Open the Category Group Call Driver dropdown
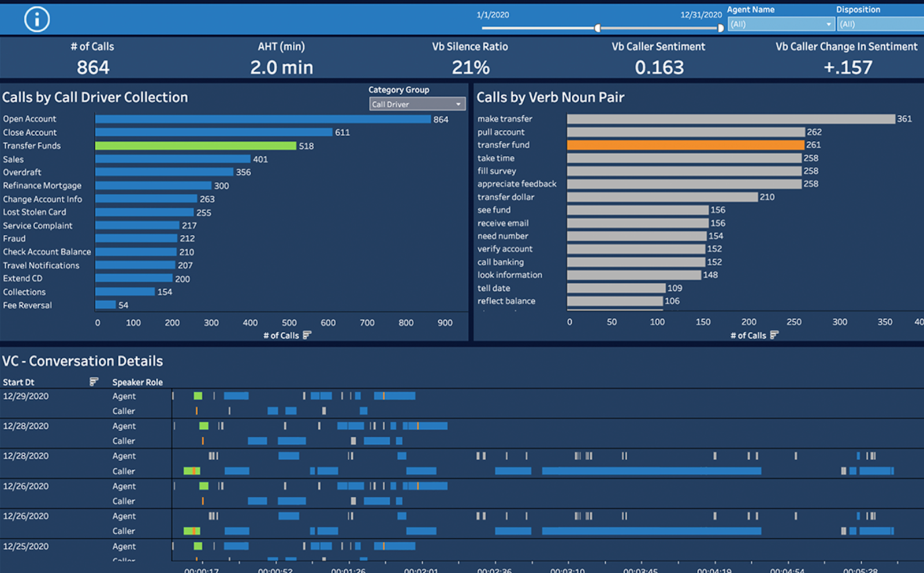The image size is (924, 573). pyautogui.click(x=417, y=104)
